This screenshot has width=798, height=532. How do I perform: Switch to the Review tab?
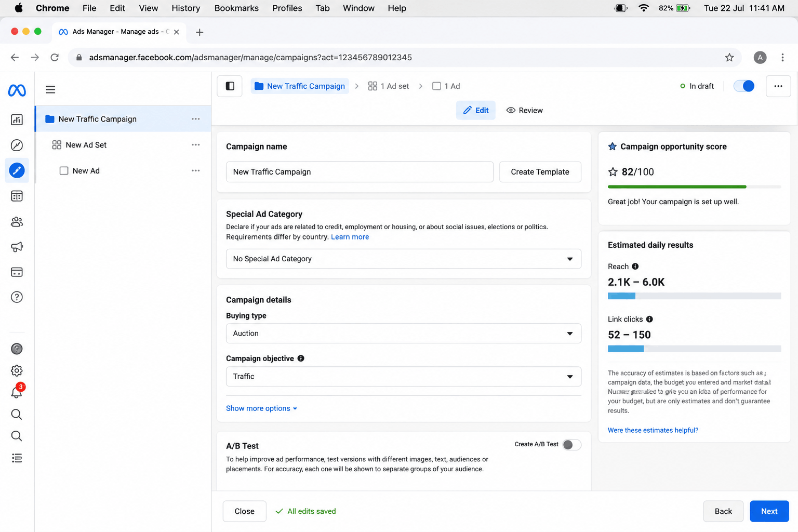(x=524, y=110)
